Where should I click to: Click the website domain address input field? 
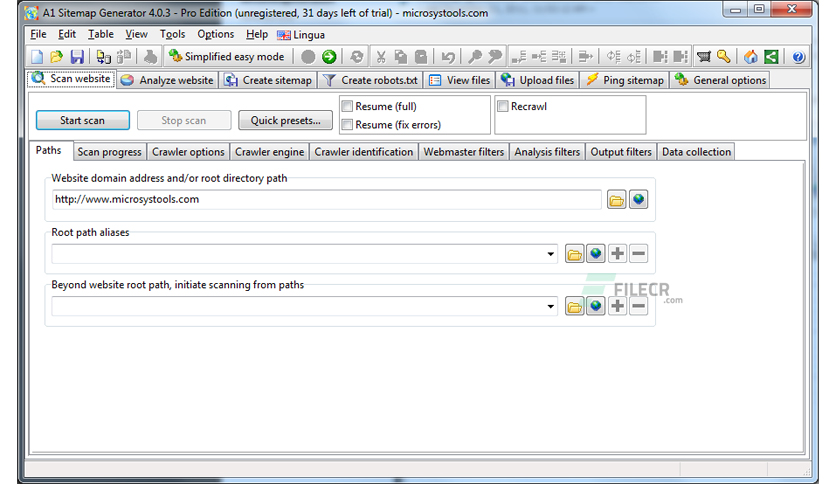click(327, 199)
